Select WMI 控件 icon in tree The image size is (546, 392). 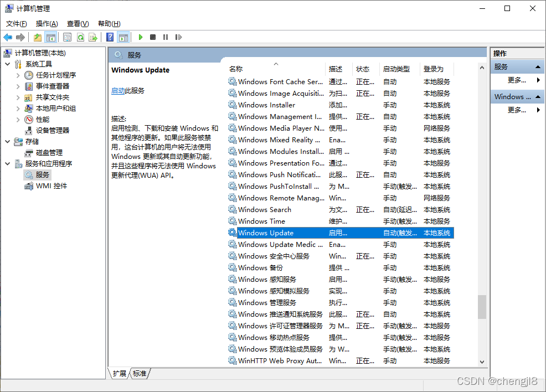click(29, 186)
